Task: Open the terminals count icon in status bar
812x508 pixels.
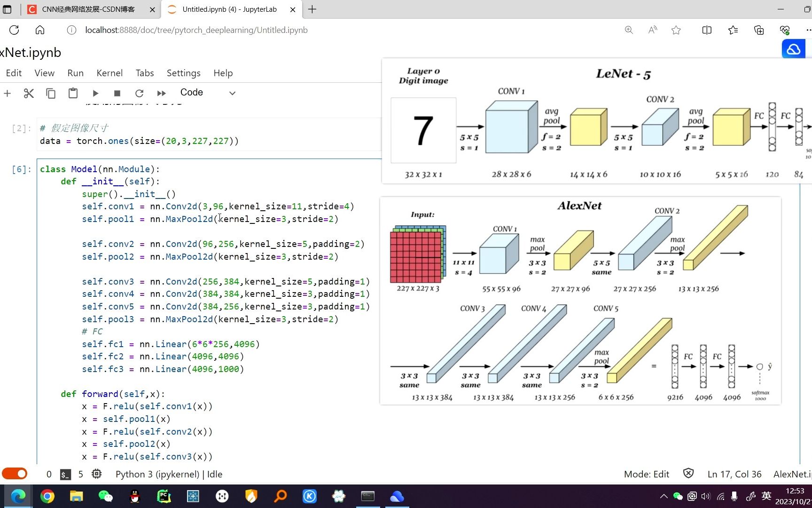Action: [x=65, y=474]
